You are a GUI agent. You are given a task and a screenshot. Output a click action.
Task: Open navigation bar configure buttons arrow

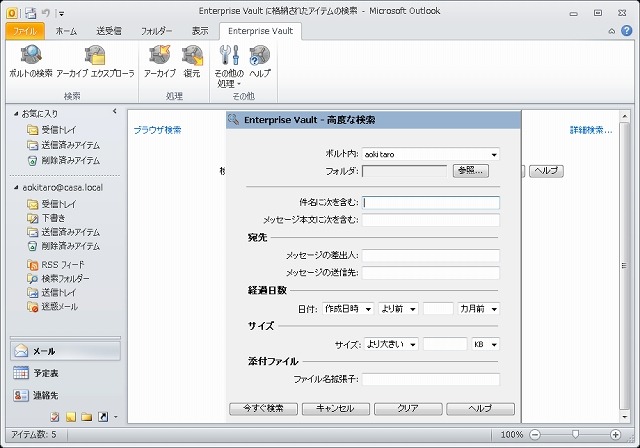click(x=116, y=417)
